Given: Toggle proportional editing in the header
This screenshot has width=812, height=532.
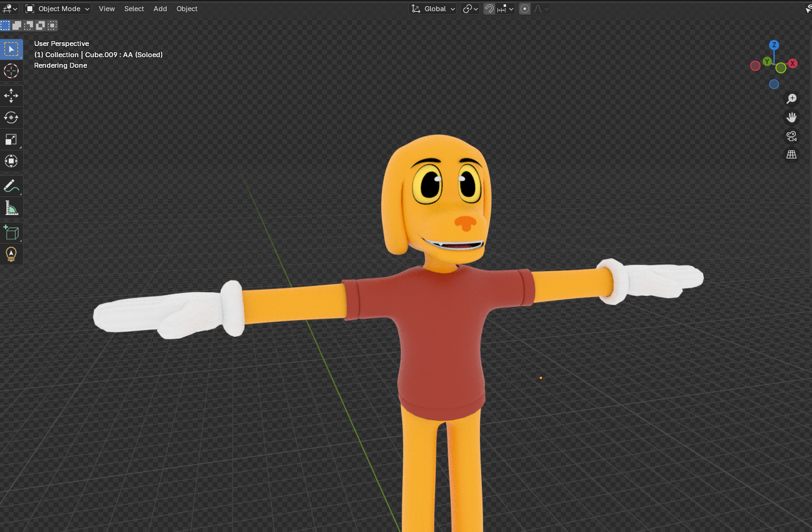Looking at the screenshot, I should click(x=525, y=9).
